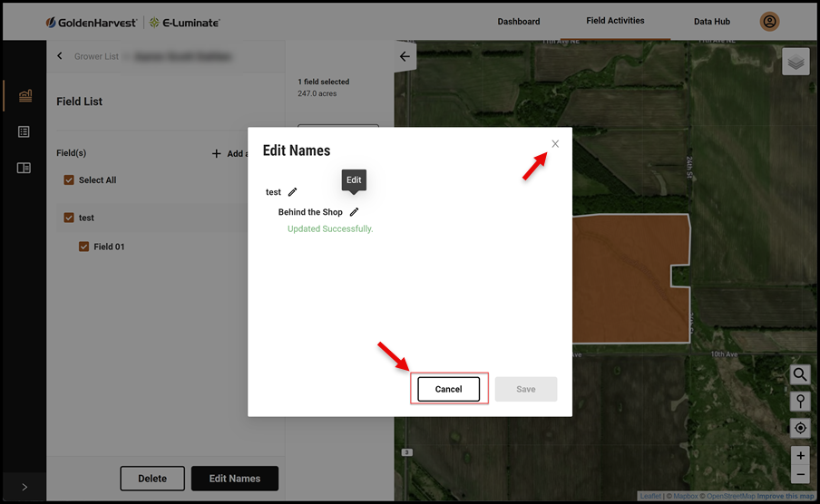Open the farm icon in left sidebar
This screenshot has width=820, height=504.
tap(25, 95)
